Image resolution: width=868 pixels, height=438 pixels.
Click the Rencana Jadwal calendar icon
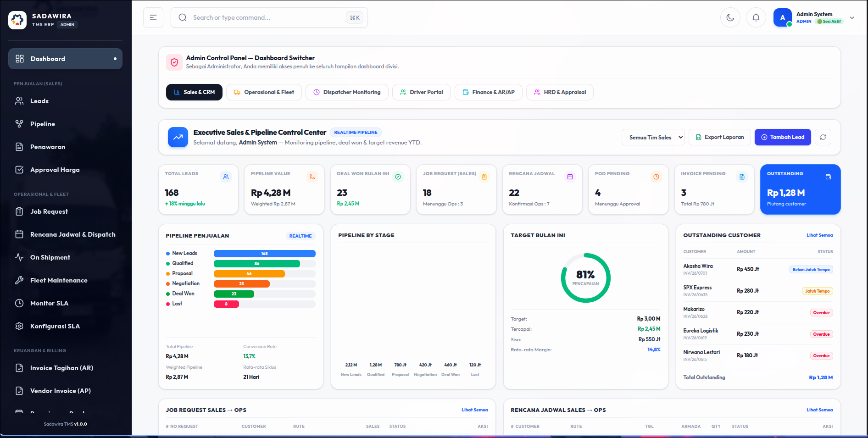coord(570,177)
